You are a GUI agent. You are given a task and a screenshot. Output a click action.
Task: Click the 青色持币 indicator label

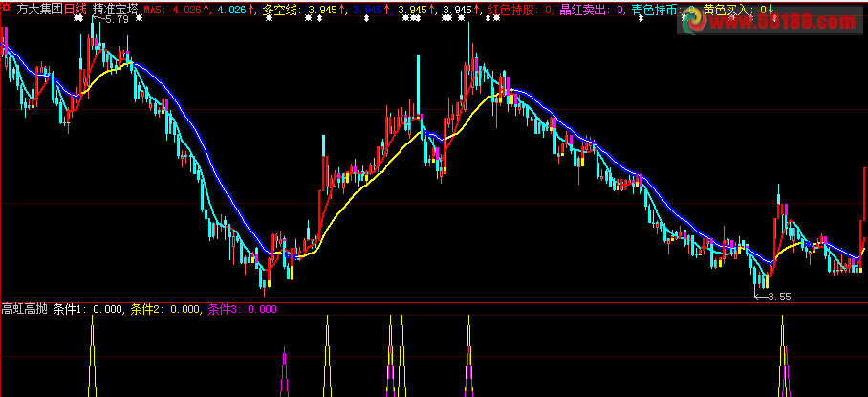click(655, 10)
